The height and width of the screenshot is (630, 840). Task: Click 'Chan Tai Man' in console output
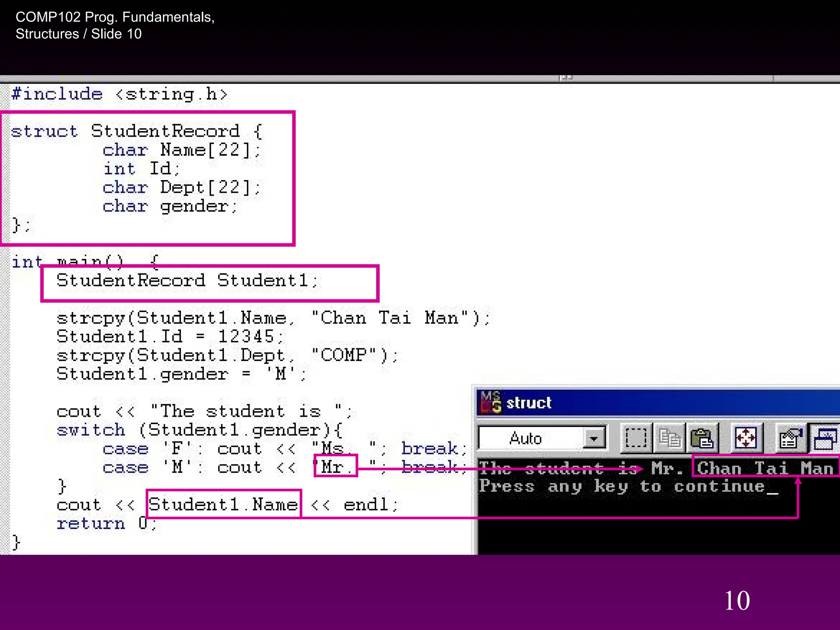tap(765, 468)
